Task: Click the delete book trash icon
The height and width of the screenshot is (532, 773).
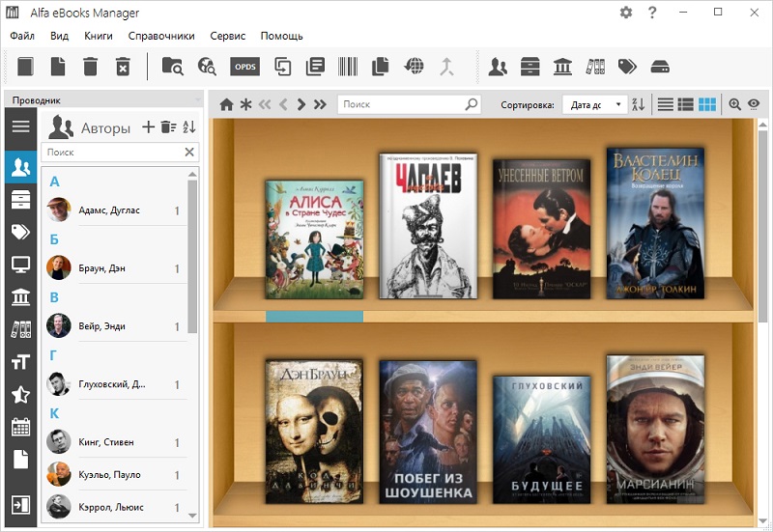Action: pos(90,67)
